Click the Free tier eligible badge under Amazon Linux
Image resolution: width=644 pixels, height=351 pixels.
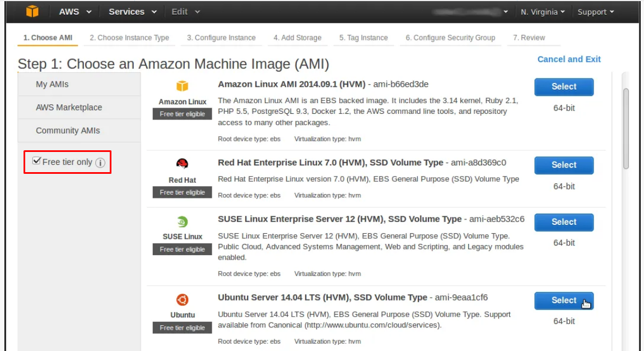point(183,114)
